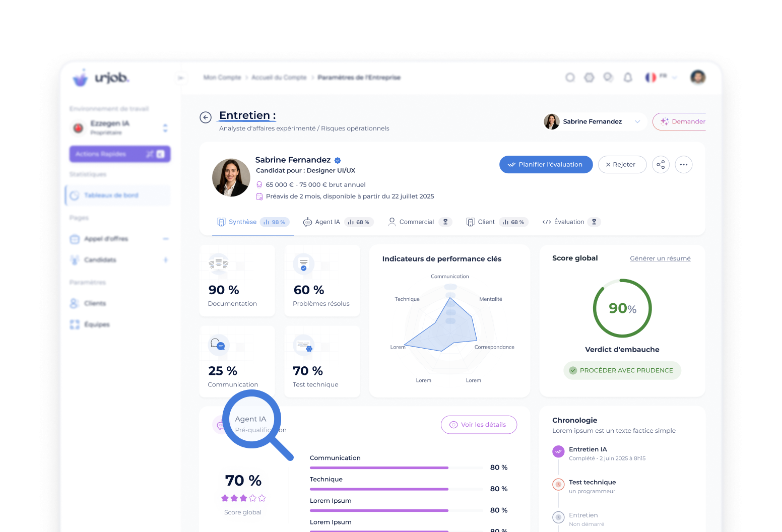This screenshot has height=532, width=782.
Task: Click the back arrow beside Entretien
Action: (x=206, y=117)
